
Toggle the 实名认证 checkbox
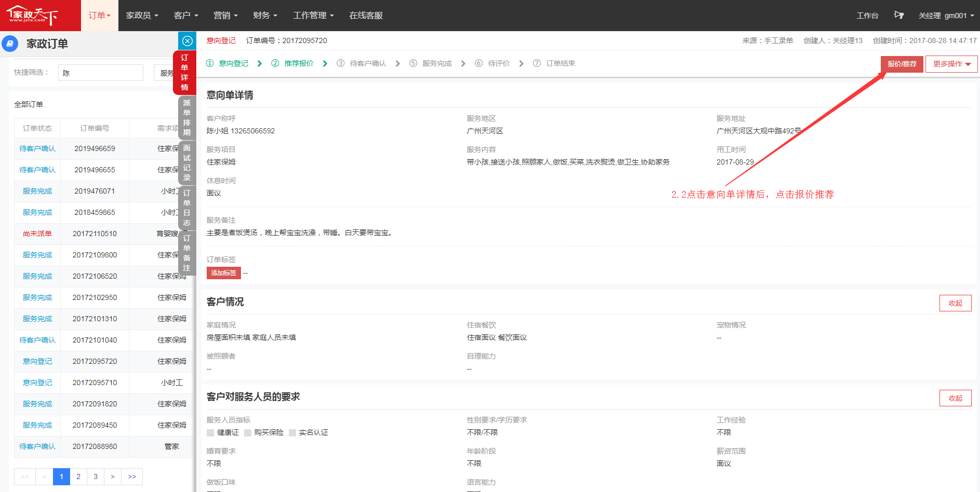click(x=292, y=433)
